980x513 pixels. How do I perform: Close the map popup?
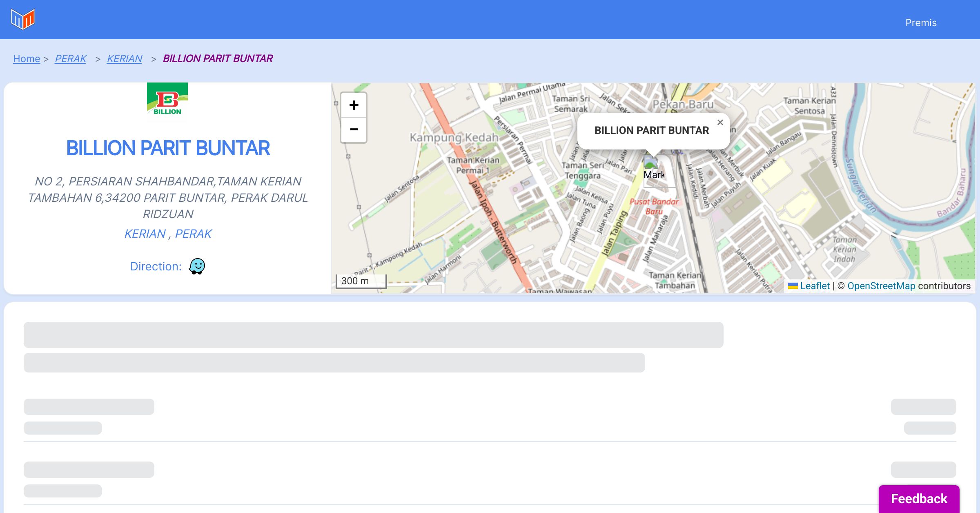click(720, 123)
